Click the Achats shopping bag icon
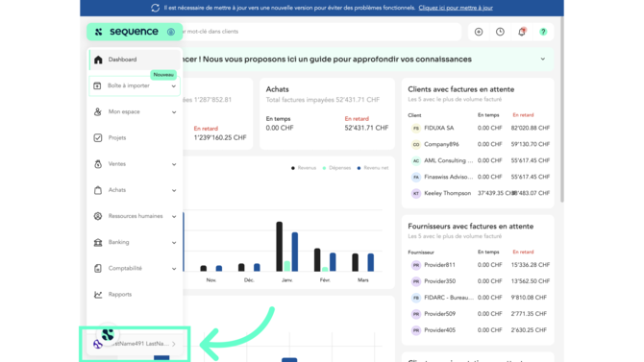The height and width of the screenshot is (362, 644). click(98, 190)
